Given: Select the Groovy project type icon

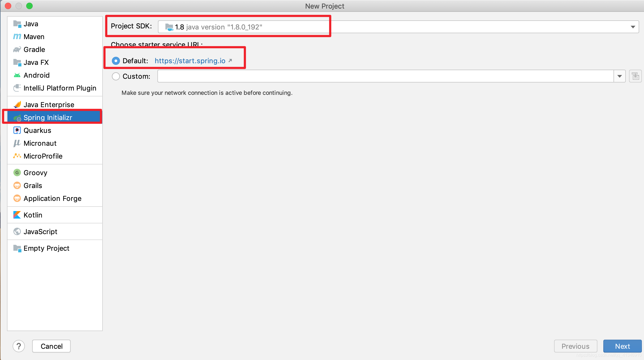Looking at the screenshot, I should pos(18,172).
